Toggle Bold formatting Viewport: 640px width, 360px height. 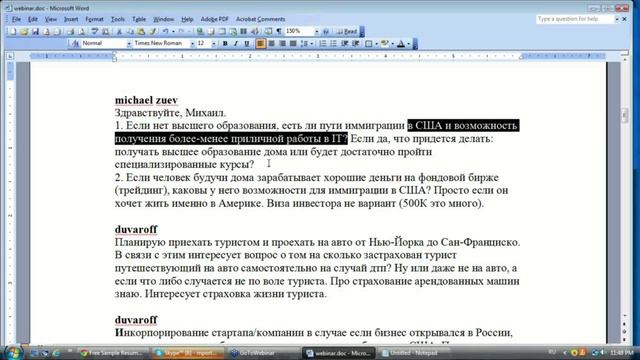pos(225,43)
